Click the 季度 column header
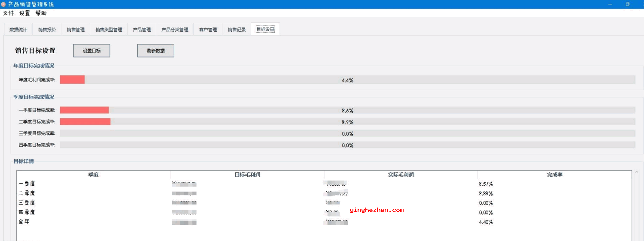The width and height of the screenshot is (644, 241). [94, 175]
